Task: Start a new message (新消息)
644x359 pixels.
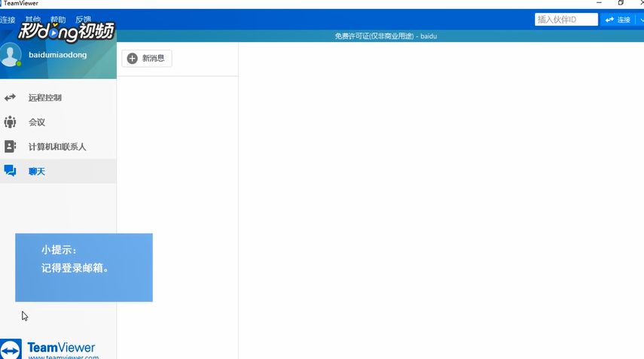Action: [x=147, y=59]
